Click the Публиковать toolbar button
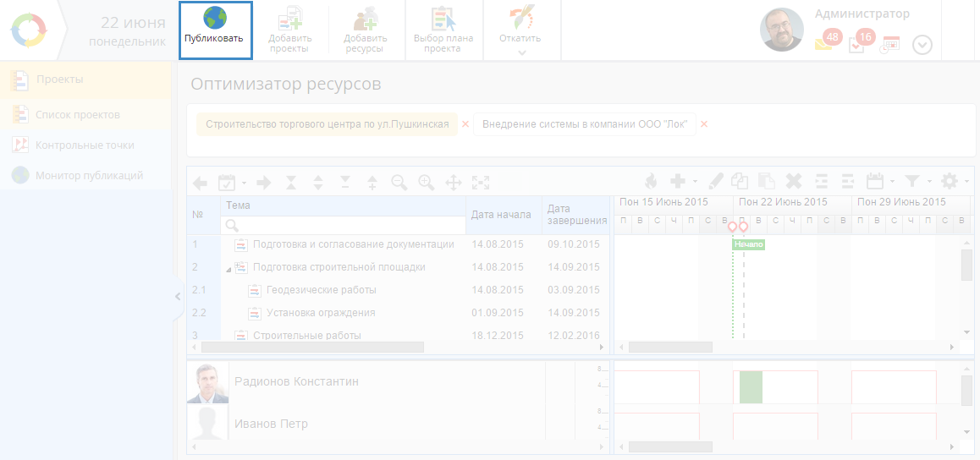 [x=215, y=30]
